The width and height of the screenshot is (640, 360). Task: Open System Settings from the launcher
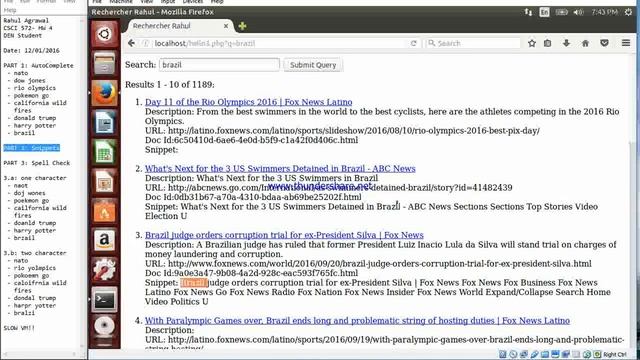[x=104, y=269]
